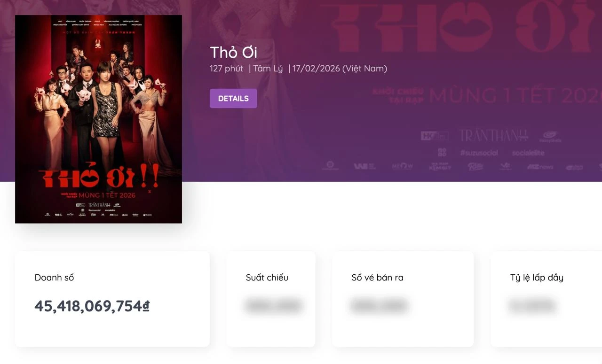Open the Thỏ Ơi movie poster thumbnail
This screenshot has width=602, height=364.
98,119
